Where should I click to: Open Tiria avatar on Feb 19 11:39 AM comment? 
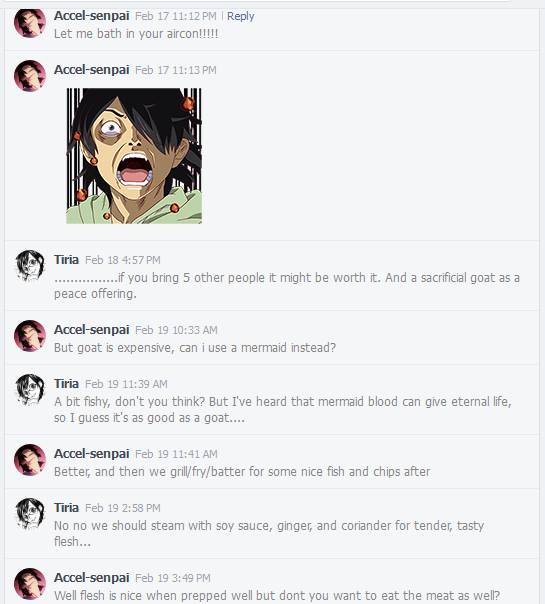pos(30,390)
